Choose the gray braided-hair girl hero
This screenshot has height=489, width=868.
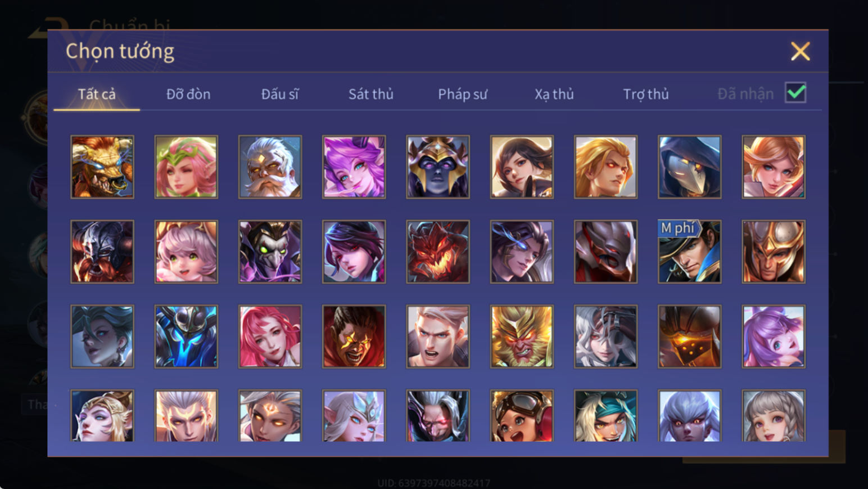(x=774, y=416)
